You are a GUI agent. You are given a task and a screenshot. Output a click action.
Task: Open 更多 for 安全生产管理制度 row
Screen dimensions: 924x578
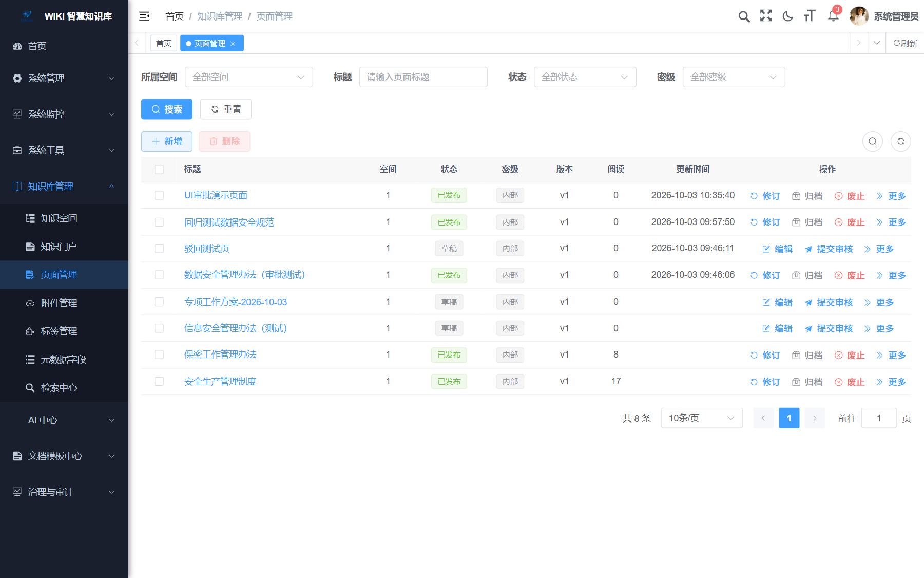(x=891, y=382)
